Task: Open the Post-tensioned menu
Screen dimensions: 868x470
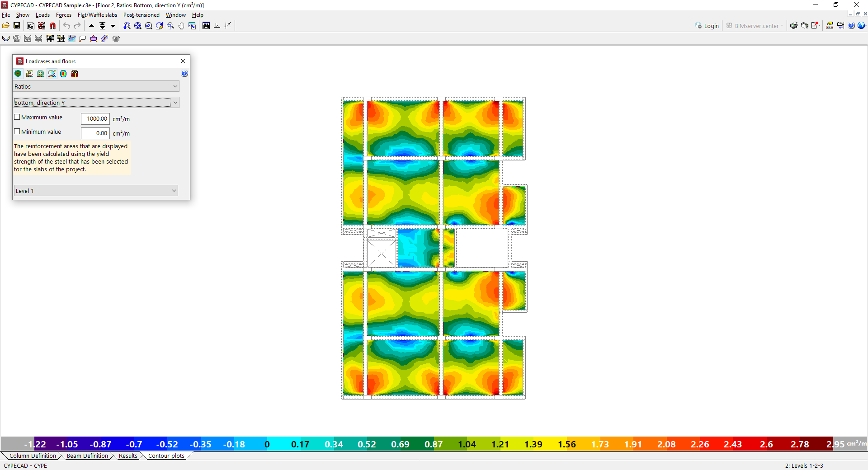Action: (x=142, y=15)
